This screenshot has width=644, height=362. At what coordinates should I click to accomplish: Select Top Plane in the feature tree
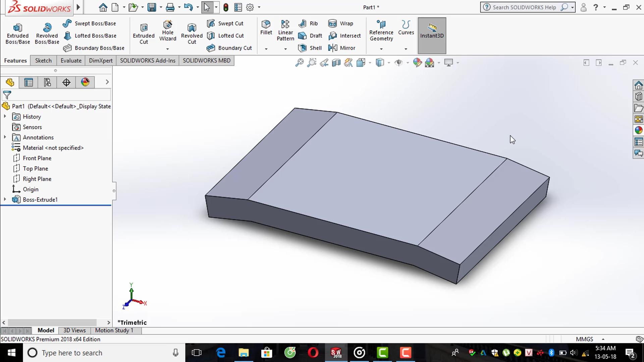(x=35, y=169)
